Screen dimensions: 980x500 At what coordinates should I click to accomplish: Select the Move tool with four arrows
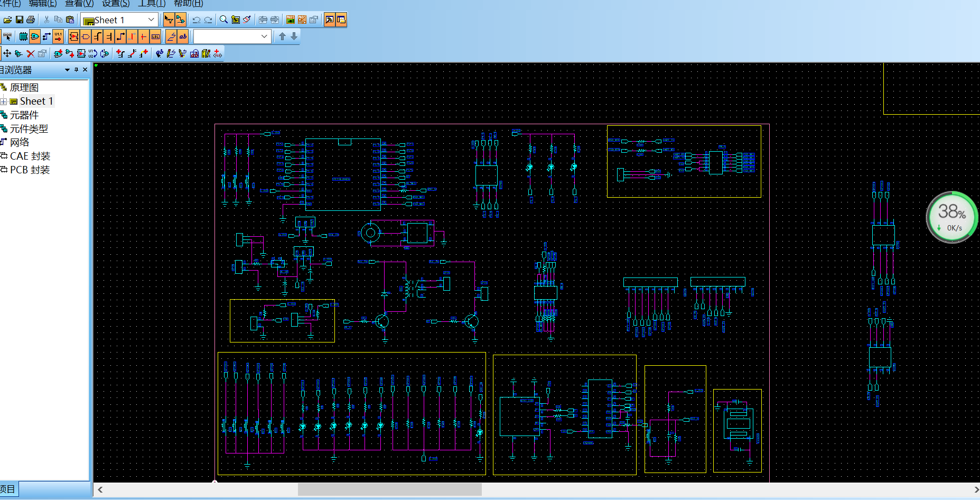click(x=7, y=53)
